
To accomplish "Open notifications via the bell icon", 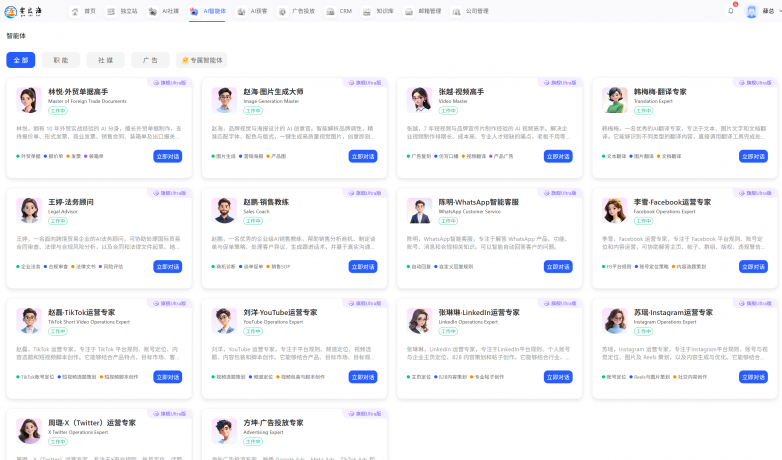I will (731, 11).
